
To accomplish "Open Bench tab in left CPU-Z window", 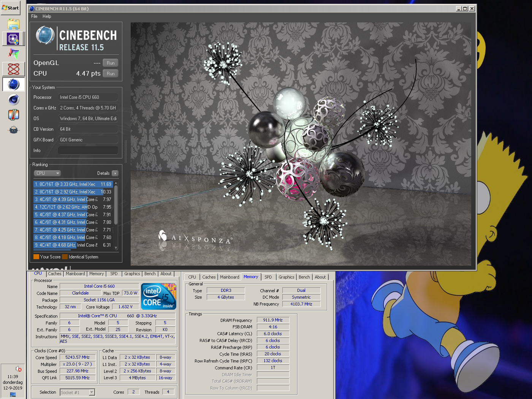I will 150,274.
